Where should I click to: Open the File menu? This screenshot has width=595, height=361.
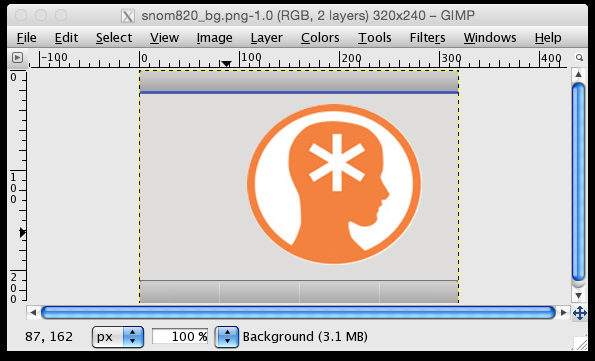coord(27,38)
